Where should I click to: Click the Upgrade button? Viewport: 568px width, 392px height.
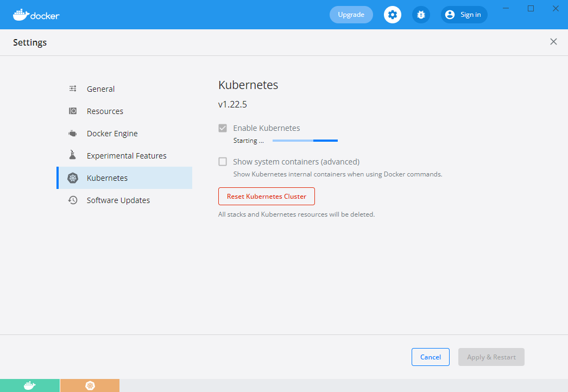point(351,15)
